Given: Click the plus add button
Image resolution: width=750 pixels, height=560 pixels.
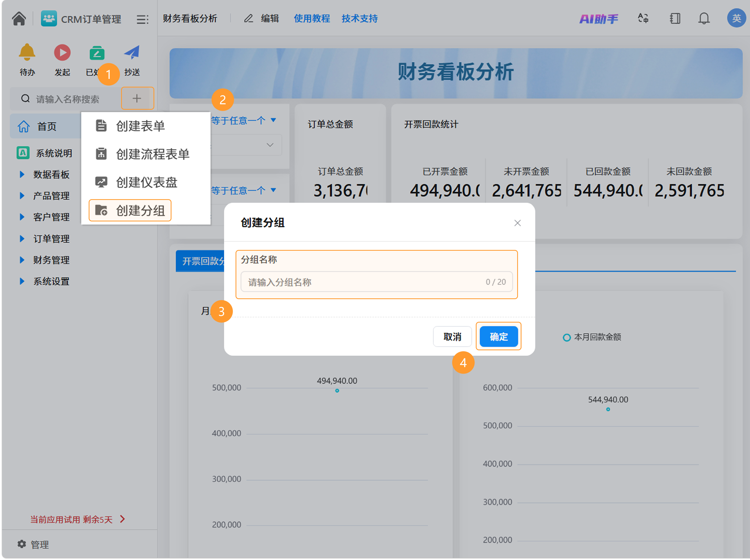Looking at the screenshot, I should pyautogui.click(x=137, y=98).
